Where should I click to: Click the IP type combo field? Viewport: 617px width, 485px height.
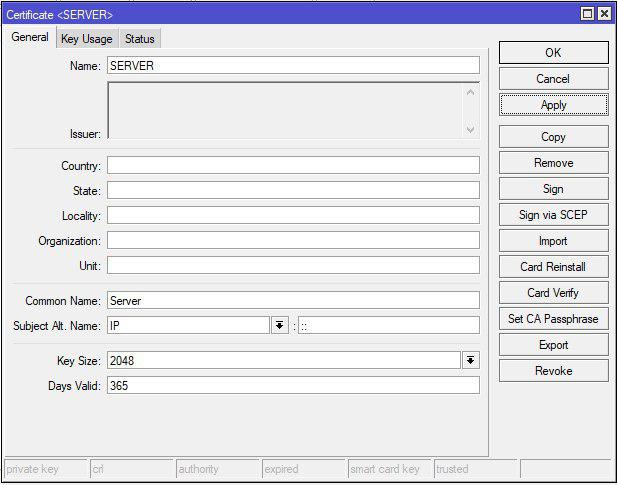point(188,325)
